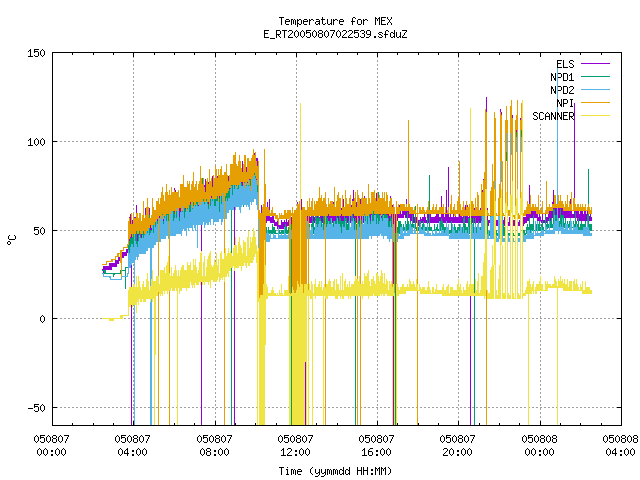Image resolution: width=640 pixels, height=480 pixels.
Task: Click the 100 y-axis tick label
Action: 36,142
